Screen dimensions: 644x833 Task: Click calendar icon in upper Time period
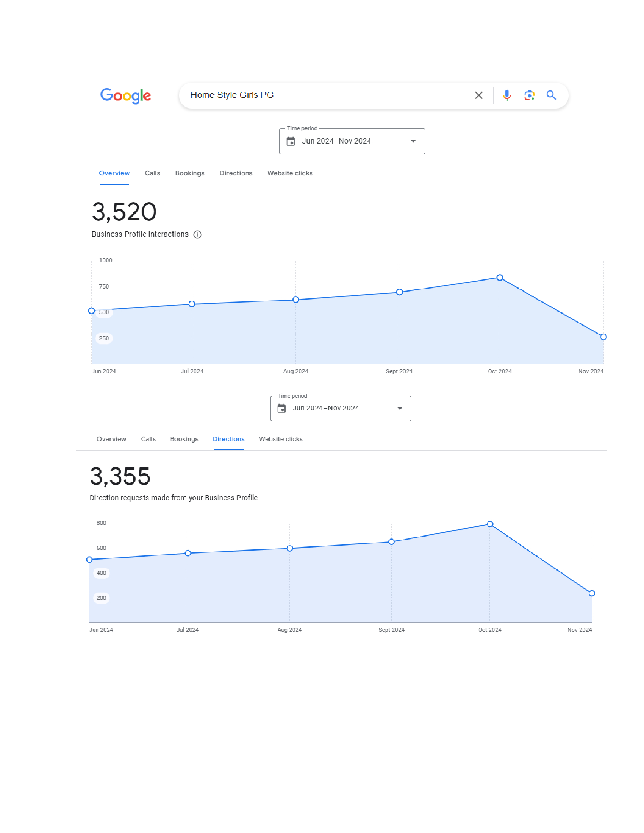coord(291,142)
